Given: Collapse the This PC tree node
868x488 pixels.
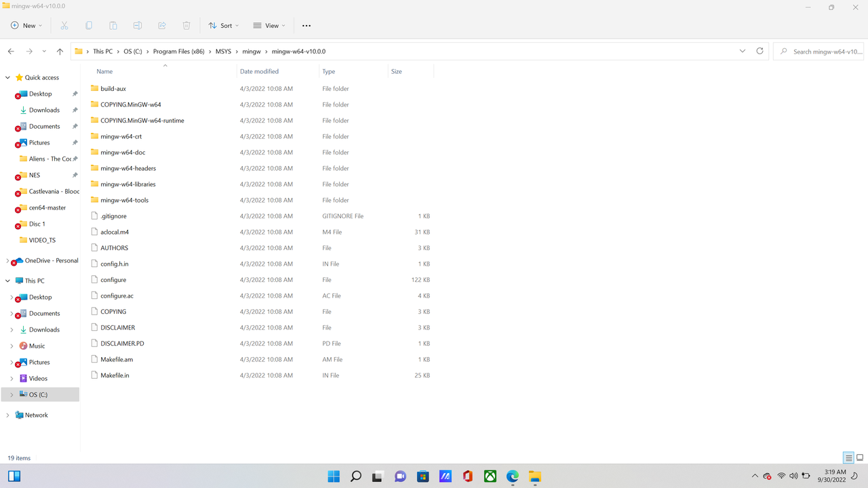Looking at the screenshot, I should tap(8, 281).
